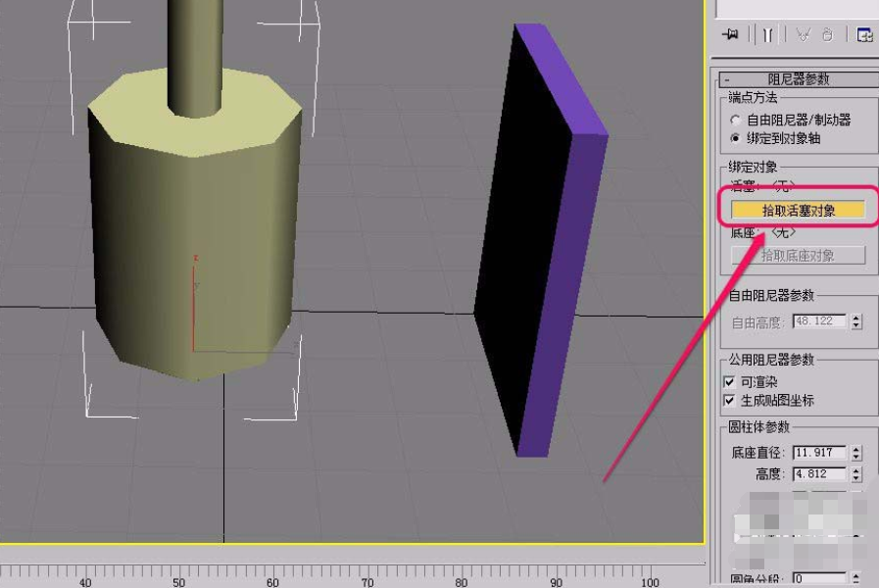The image size is (879, 588).
Task: Click the 底座直径 spinner arrows
Action: click(x=856, y=453)
